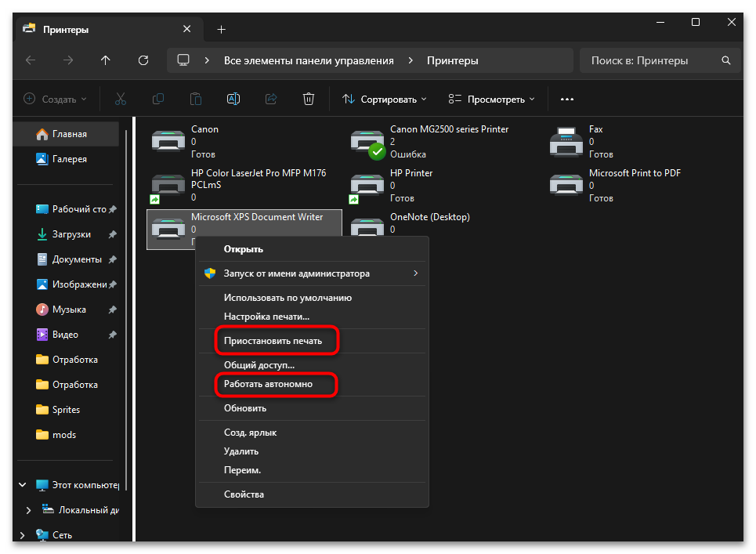Click the search magnifier icon

726,60
